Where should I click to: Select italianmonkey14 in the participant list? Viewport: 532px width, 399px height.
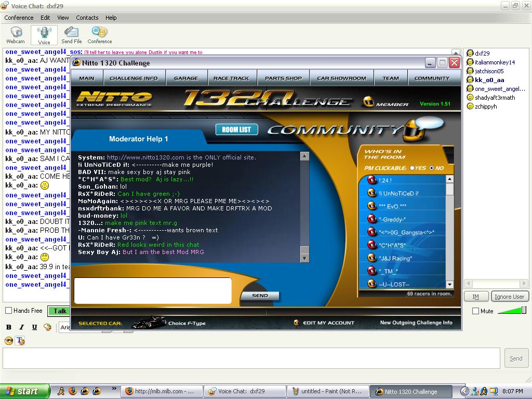495,62
